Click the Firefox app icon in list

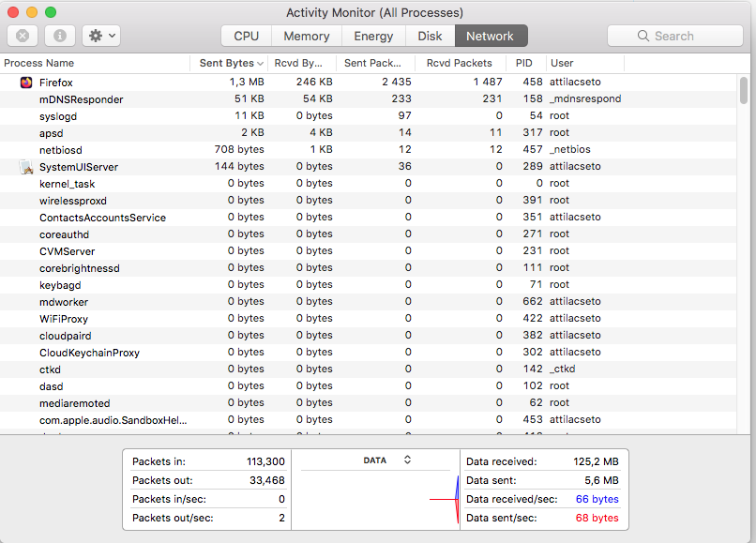(x=26, y=83)
